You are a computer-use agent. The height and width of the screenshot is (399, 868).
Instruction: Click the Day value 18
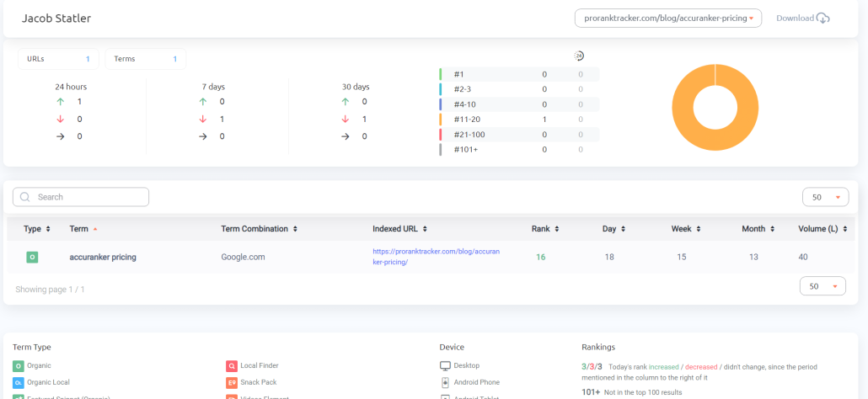point(609,257)
